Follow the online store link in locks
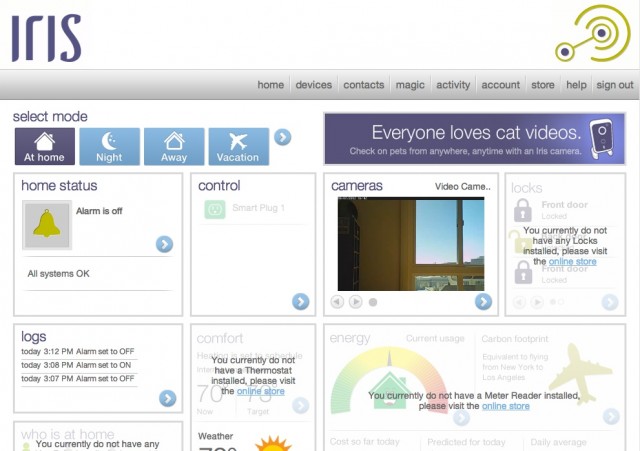 pos(572,261)
